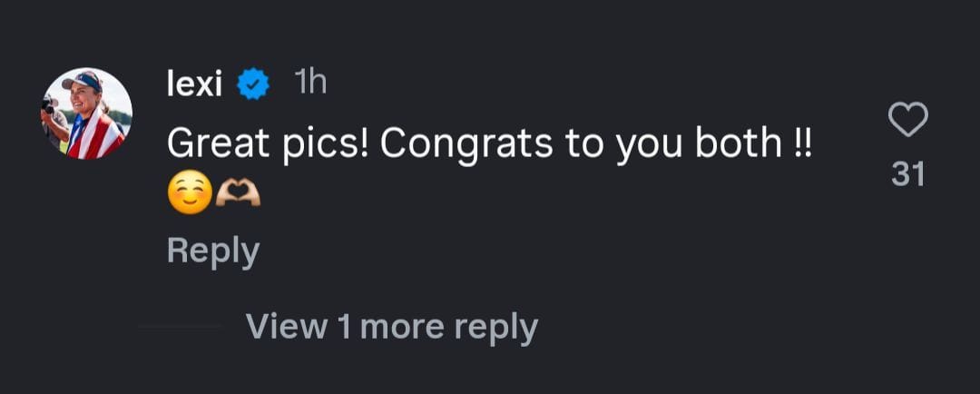Open the lexi username profile link
Viewport: 980px width, 394px height.
(195, 84)
